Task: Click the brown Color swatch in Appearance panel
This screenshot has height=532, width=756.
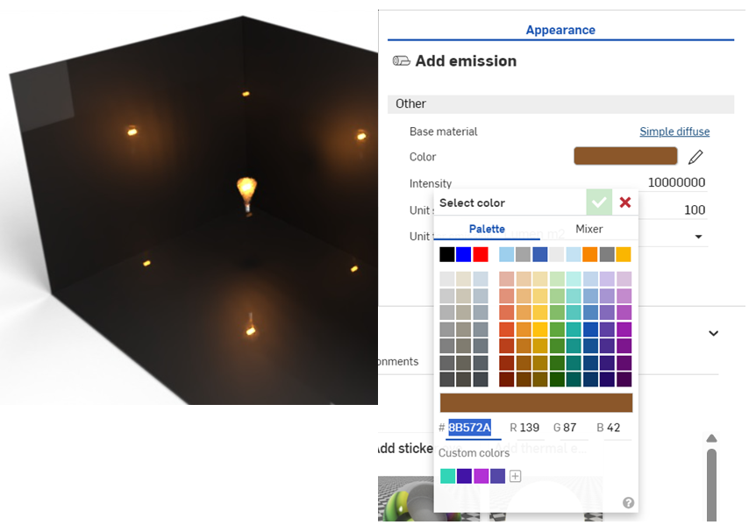Action: click(x=625, y=156)
